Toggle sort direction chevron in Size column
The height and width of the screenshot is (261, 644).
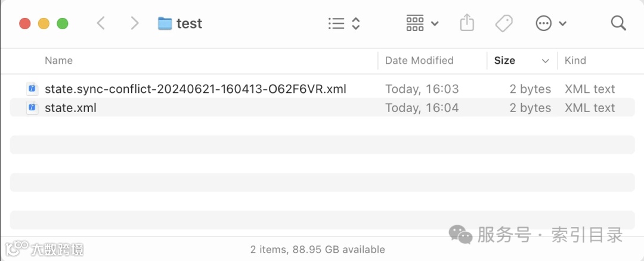545,61
